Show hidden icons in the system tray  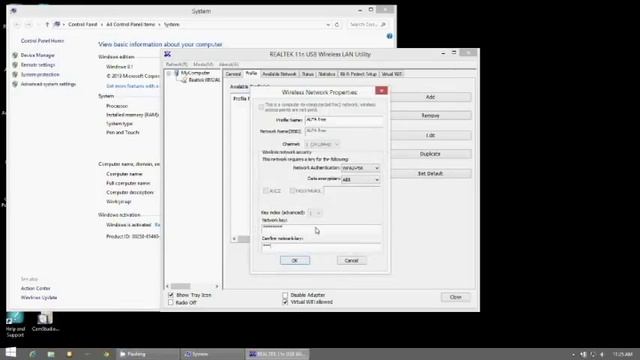point(573,354)
